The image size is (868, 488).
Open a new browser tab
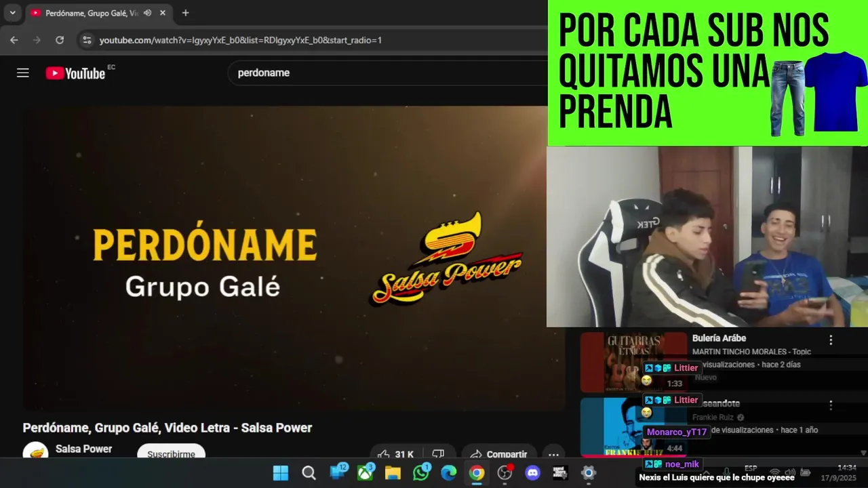[186, 13]
